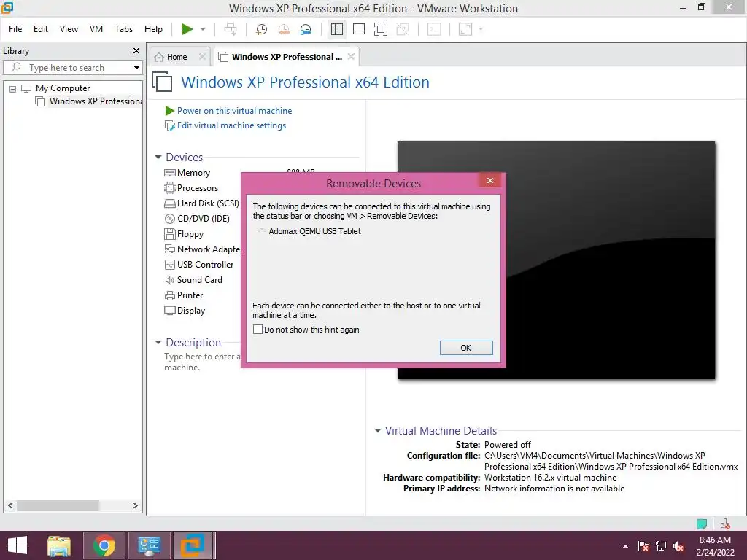This screenshot has height=560, width=747.
Task: Collapse the My Computer tree node
Action: pos(13,88)
